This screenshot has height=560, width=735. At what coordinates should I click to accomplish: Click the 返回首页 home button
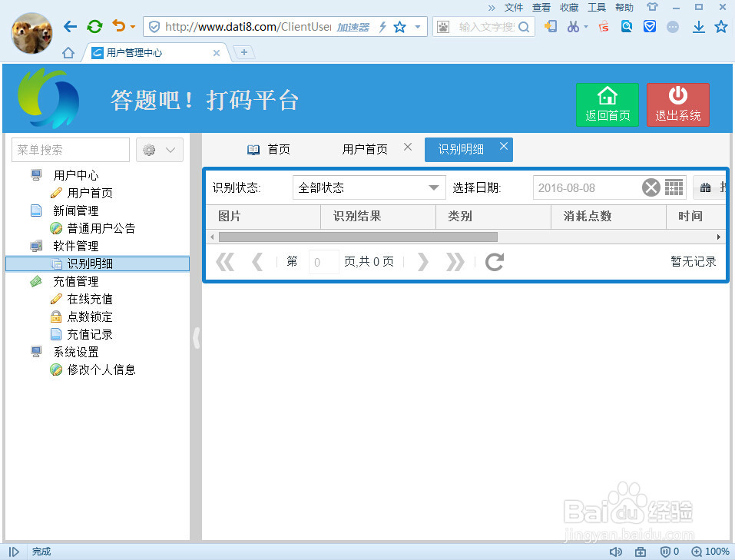(x=607, y=104)
